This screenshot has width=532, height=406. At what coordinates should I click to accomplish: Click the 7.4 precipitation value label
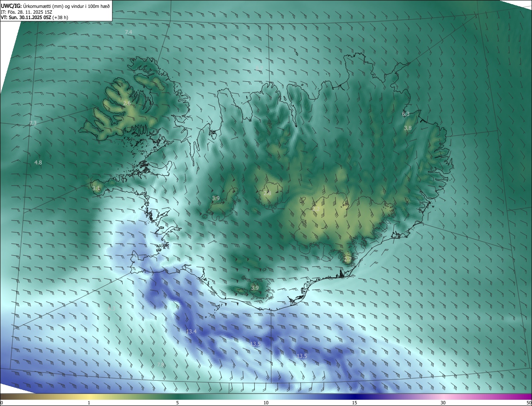point(128,32)
